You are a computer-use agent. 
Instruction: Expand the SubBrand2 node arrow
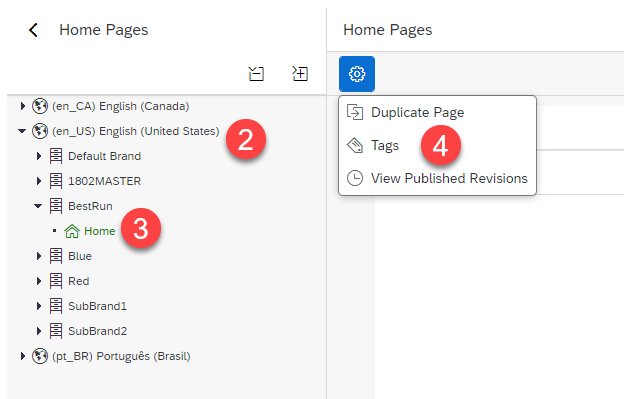[39, 331]
